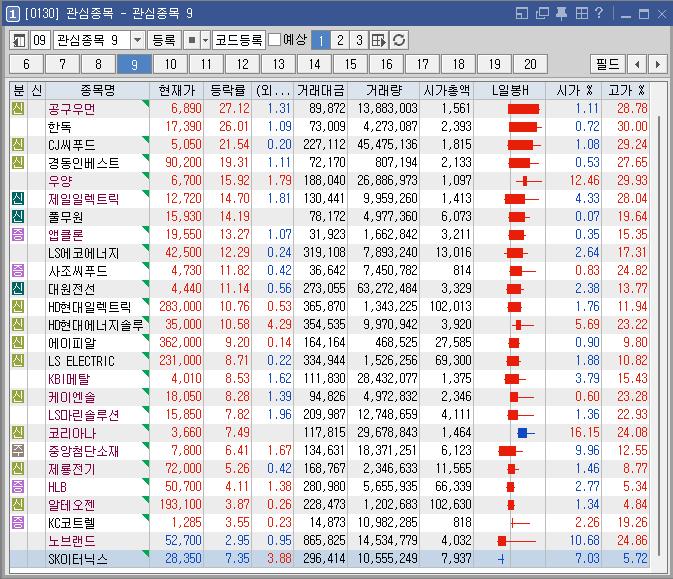The height and width of the screenshot is (579, 673).
Task: Click the sidebar toggle icon left of 09
Action: tap(19, 40)
